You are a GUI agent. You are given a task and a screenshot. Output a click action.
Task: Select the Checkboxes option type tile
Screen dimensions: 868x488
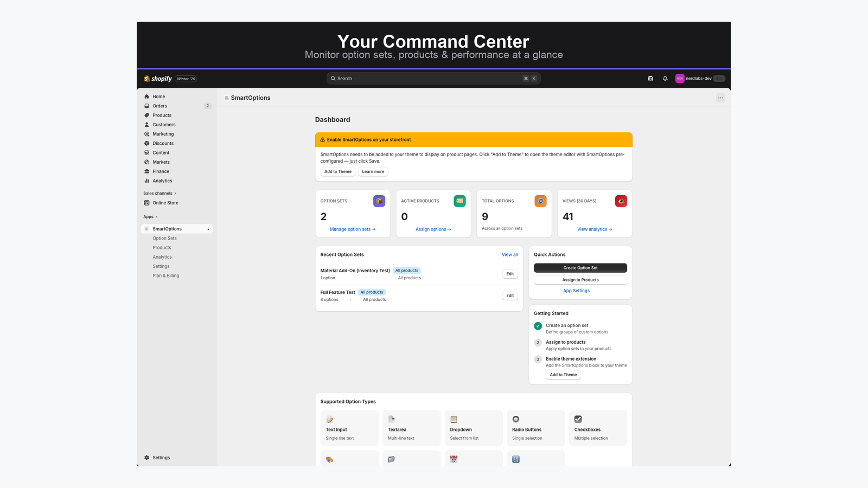pos(598,428)
